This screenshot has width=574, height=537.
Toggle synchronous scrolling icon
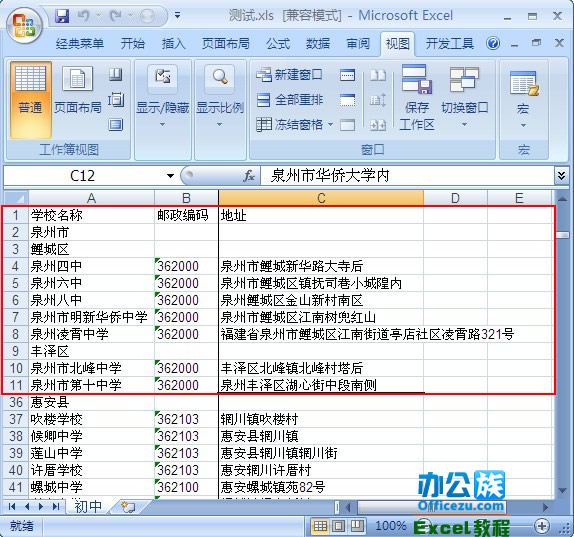(378, 100)
